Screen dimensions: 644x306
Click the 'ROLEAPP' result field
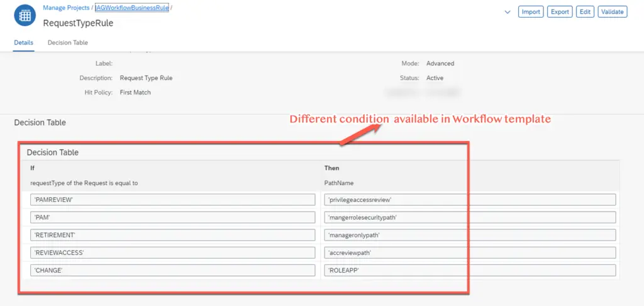470,270
